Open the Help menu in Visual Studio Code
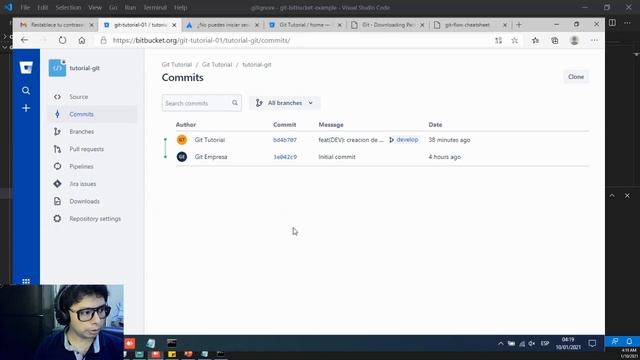 coord(180,7)
